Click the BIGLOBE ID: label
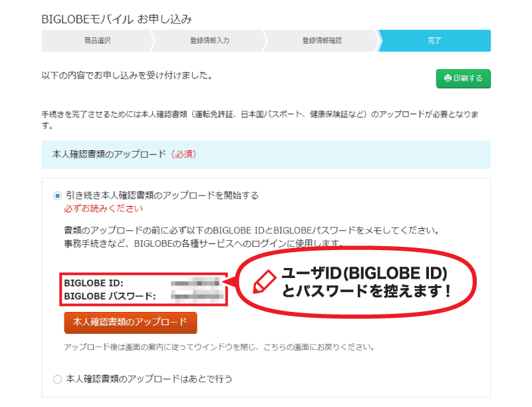Screen dimensions: 532x407 [x=94, y=283]
